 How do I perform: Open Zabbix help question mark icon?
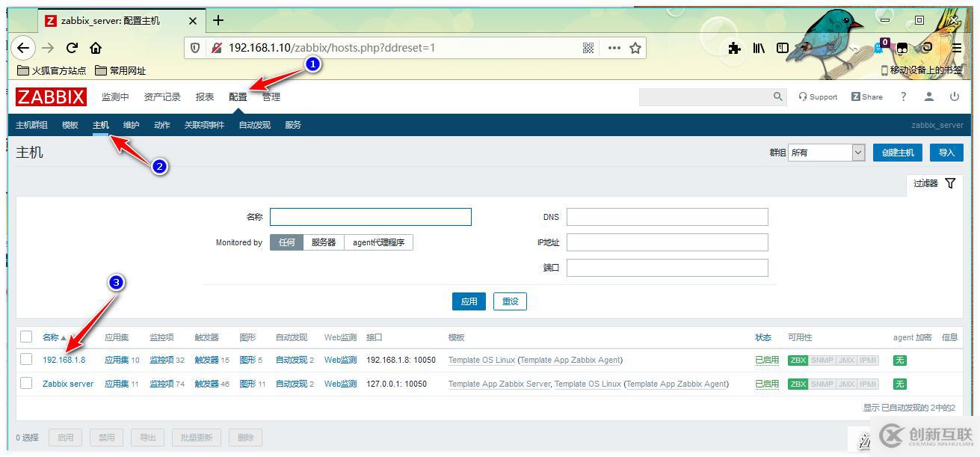902,96
